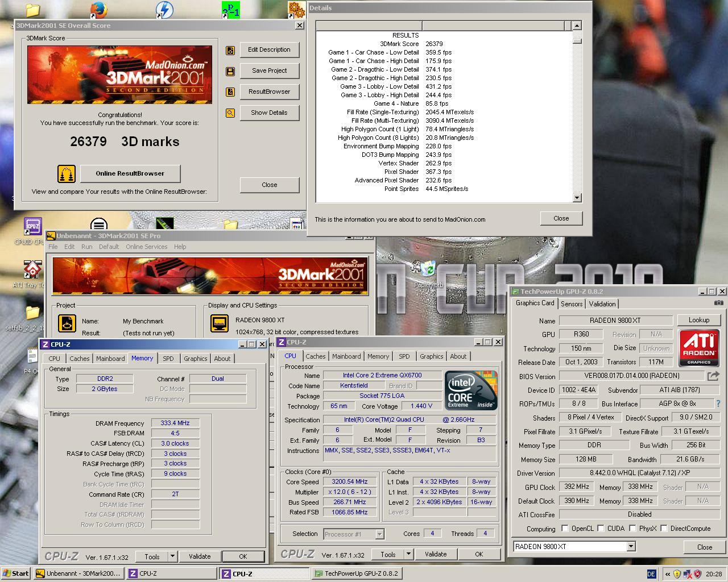Screen dimensions: 728x582
Task: Click Validate in CPU-Z Memory window
Action: click(x=200, y=557)
